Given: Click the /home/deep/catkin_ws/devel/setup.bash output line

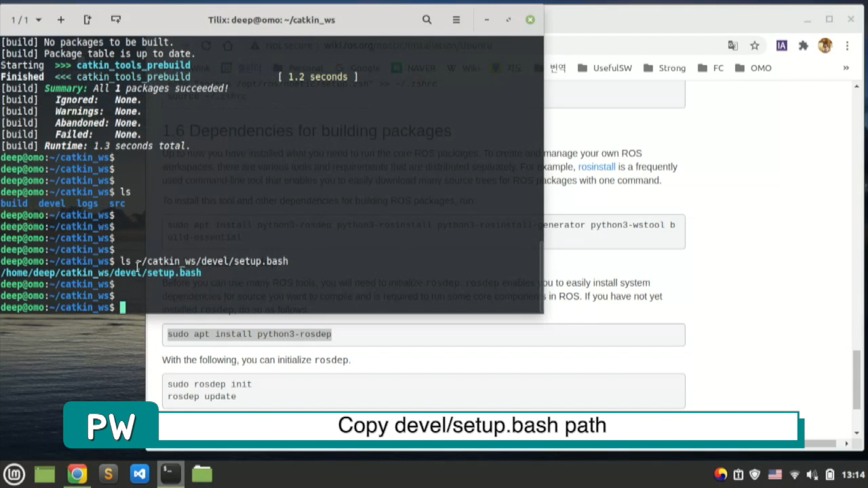Looking at the screenshot, I should 100,272.
